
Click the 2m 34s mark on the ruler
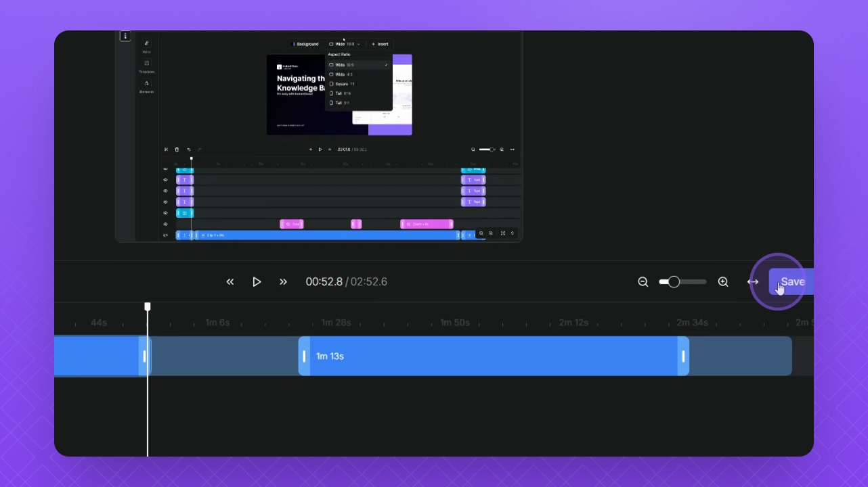pyautogui.click(x=692, y=323)
